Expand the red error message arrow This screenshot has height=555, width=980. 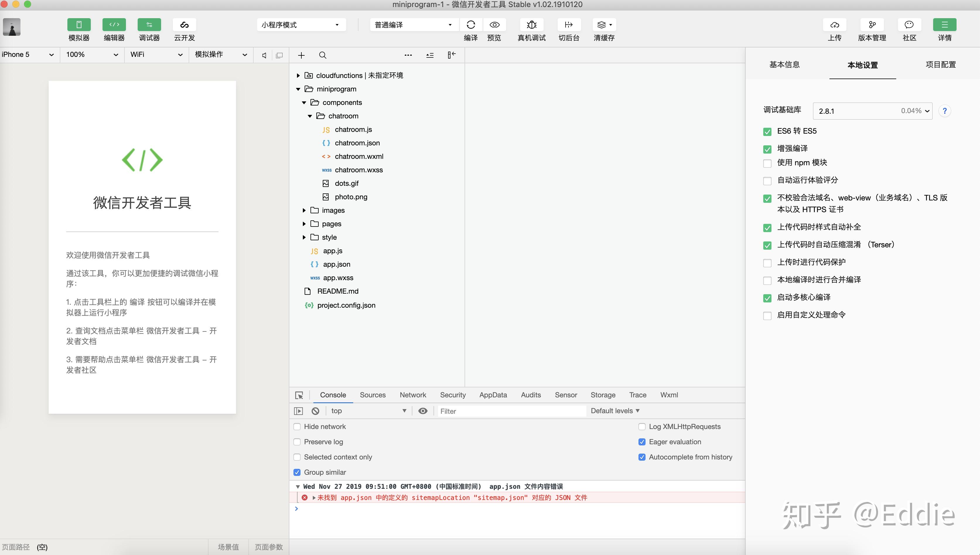pos(314,498)
